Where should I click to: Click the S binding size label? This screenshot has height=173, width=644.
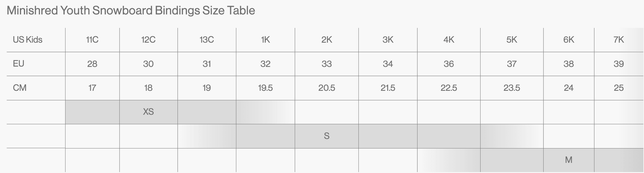click(x=326, y=136)
